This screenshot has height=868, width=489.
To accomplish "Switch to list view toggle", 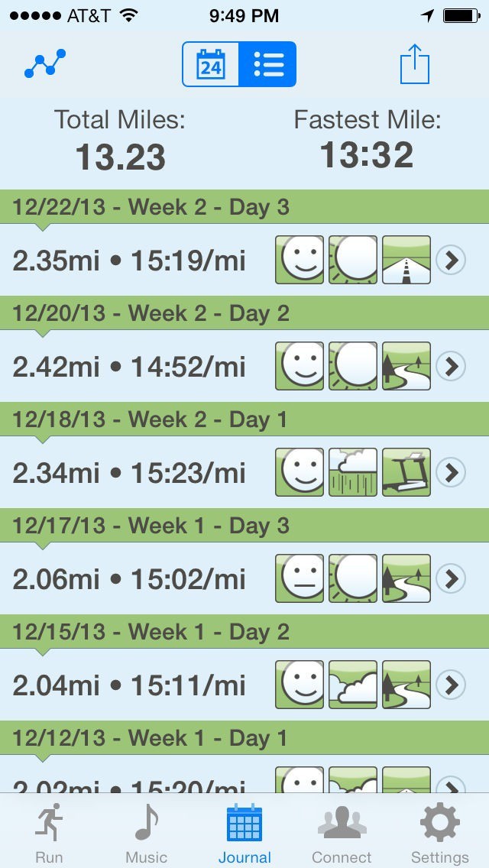I will point(267,65).
